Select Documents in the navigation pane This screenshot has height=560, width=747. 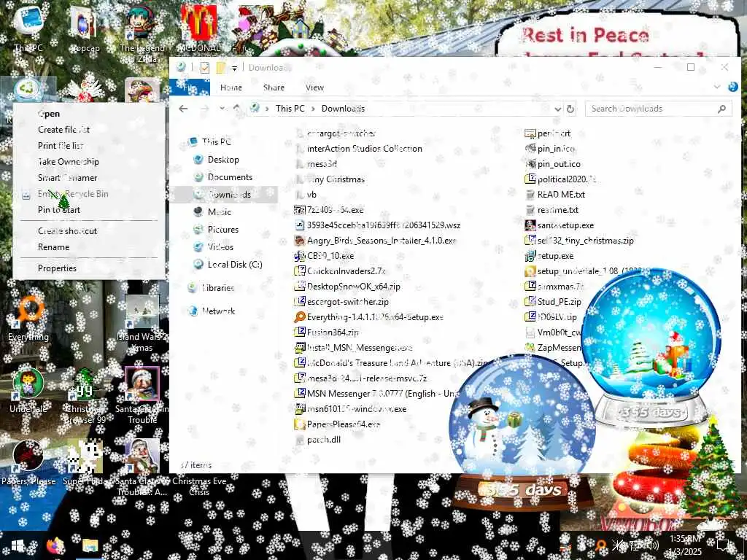pos(230,177)
